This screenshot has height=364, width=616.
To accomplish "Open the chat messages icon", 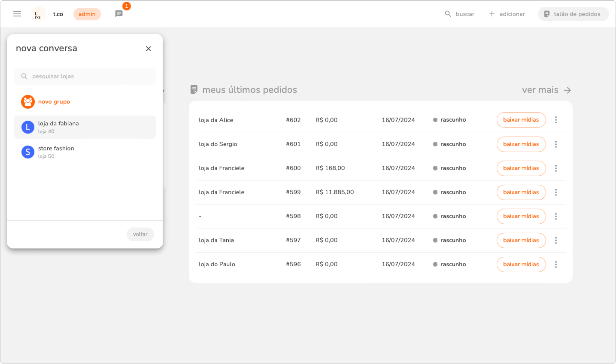I will click(x=119, y=14).
